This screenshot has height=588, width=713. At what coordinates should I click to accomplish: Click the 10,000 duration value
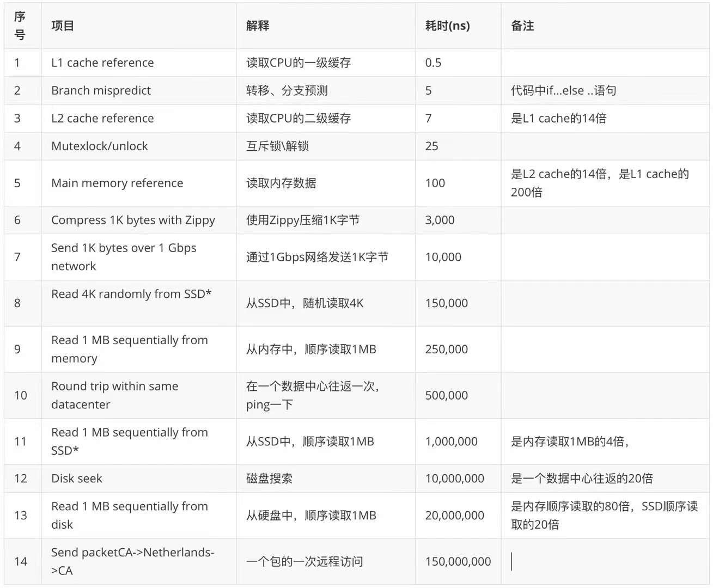(443, 257)
